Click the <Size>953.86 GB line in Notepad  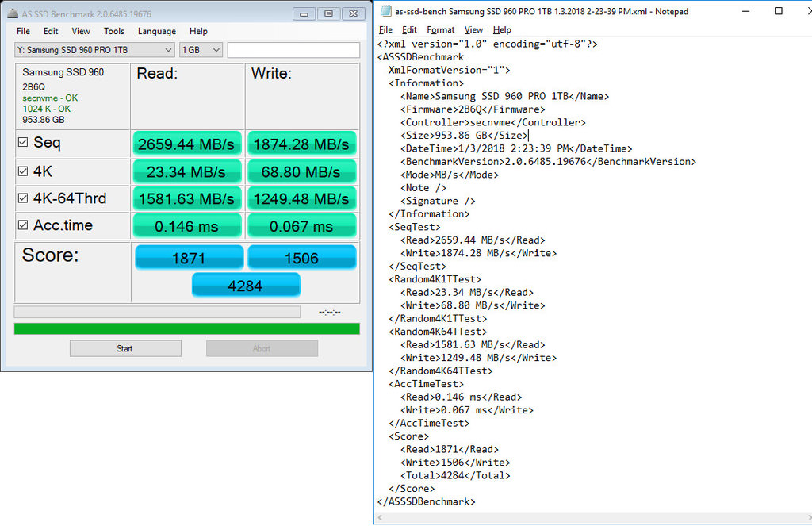(463, 136)
